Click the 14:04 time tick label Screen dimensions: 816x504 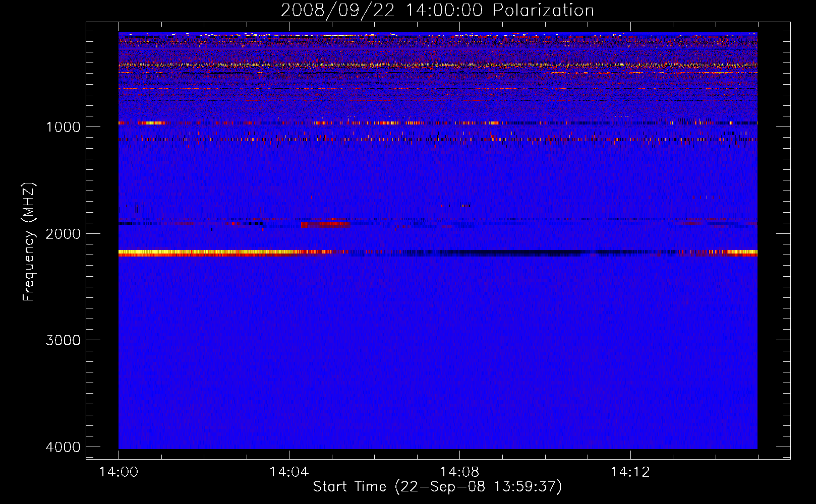(289, 472)
